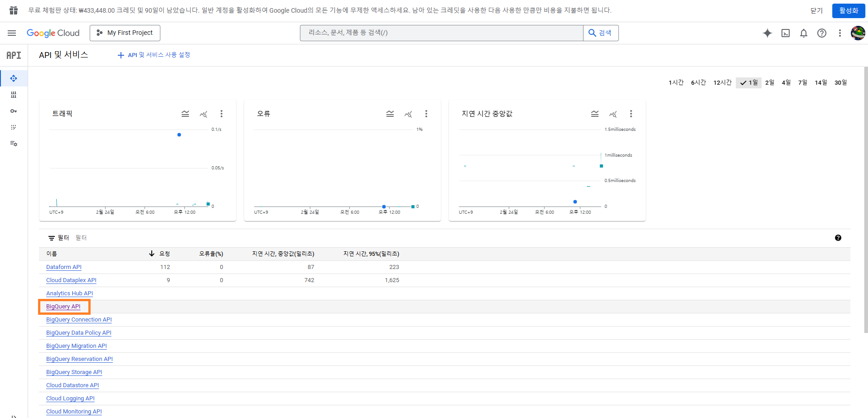Select the 2일 time range
This screenshot has height=418, width=868.
pos(770,82)
